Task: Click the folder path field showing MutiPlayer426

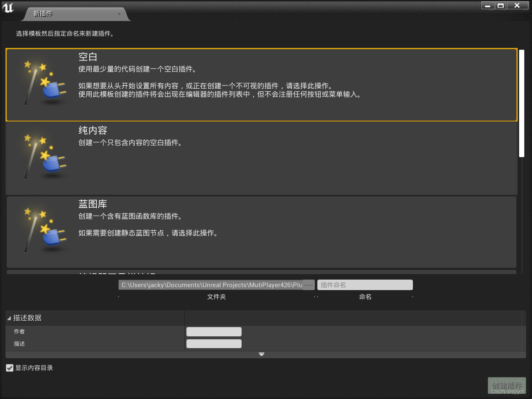Action: click(x=210, y=285)
